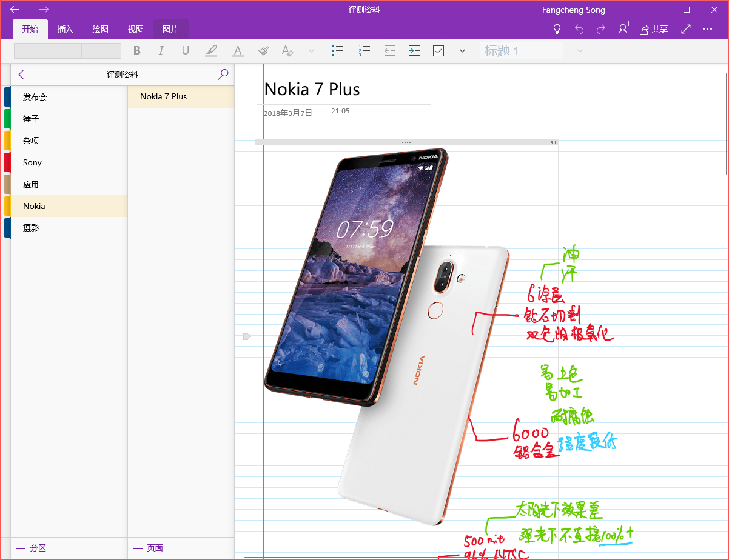Viewport: 729px width, 560px height.
Task: Add a new section with 分区
Action: pyautogui.click(x=32, y=548)
